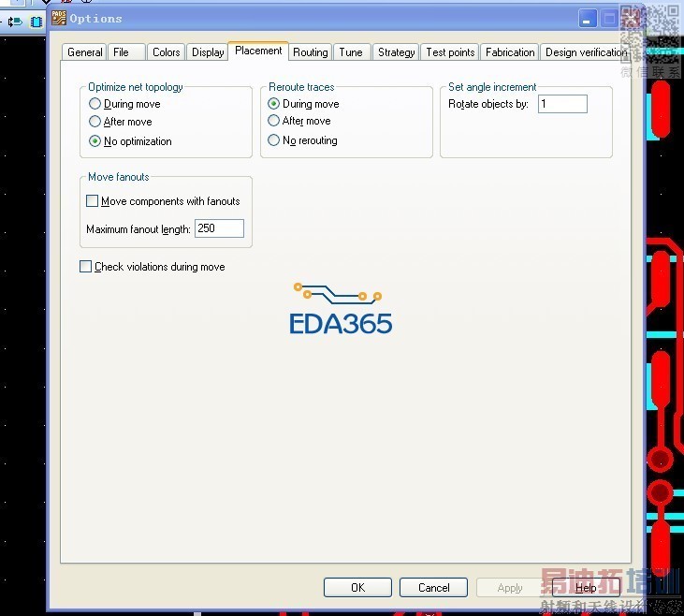Click the arrow tool icon in the left toolbar
The height and width of the screenshot is (616, 684).
point(15,22)
